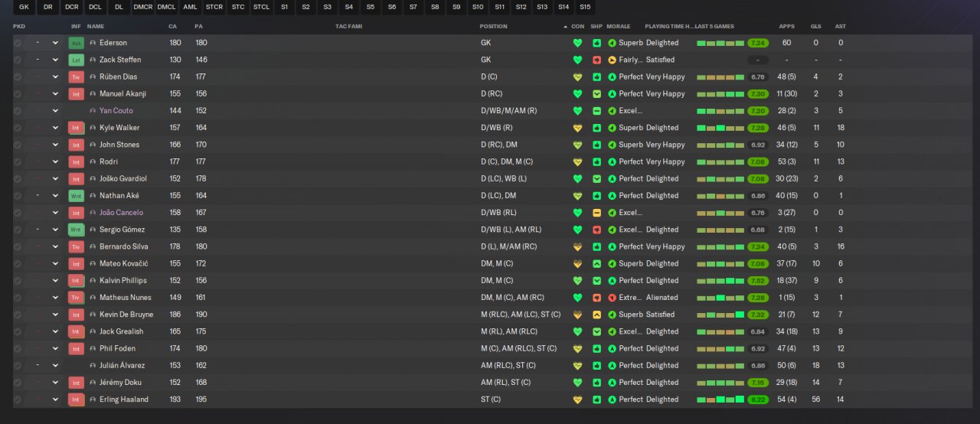Screen dimensions: 980x424
Task: Click Matheus Nunes's 'Trv' info badge
Action: click(x=76, y=297)
